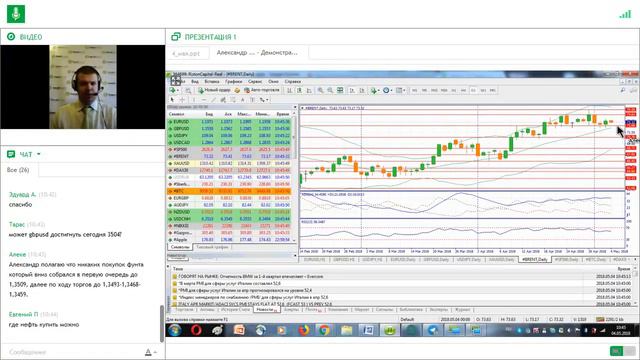Image resolution: width=640 pixels, height=360 pixels.
Task: Open the profiles toolbar icon
Action: [x=188, y=90]
